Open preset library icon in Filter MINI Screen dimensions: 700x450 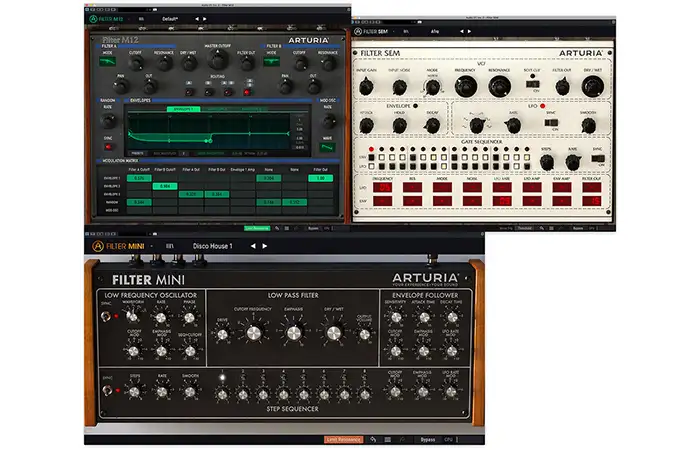170,246
